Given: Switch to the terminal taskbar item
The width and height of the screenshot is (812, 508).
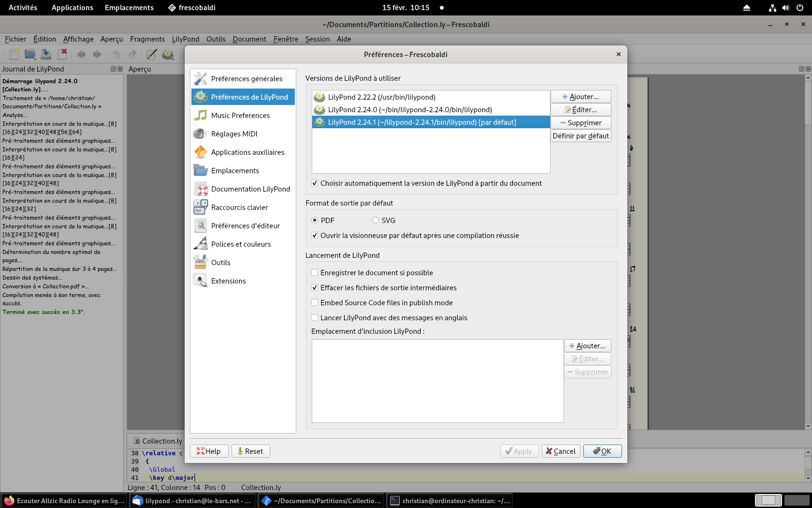Looking at the screenshot, I should [x=450, y=501].
